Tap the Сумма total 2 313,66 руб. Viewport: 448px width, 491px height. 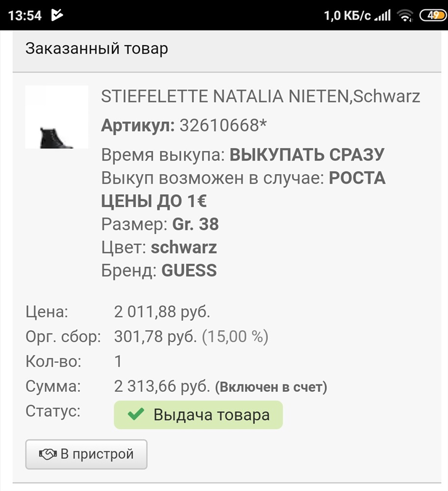162,386
